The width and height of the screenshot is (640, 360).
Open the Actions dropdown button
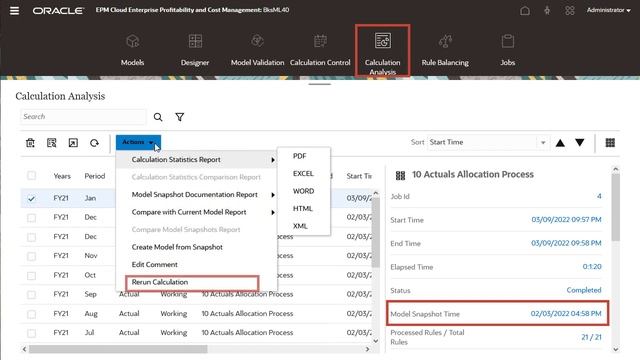(x=138, y=142)
